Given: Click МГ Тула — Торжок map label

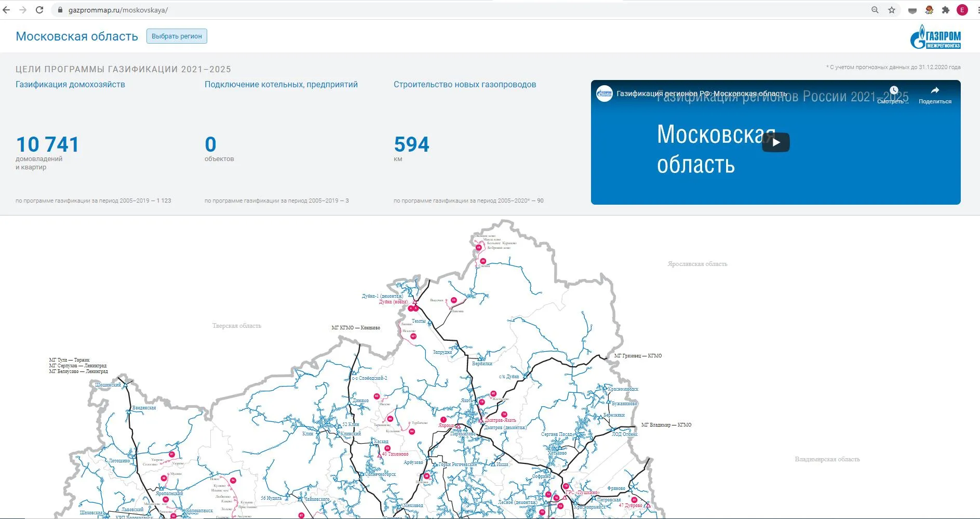Looking at the screenshot, I should pos(69,360).
